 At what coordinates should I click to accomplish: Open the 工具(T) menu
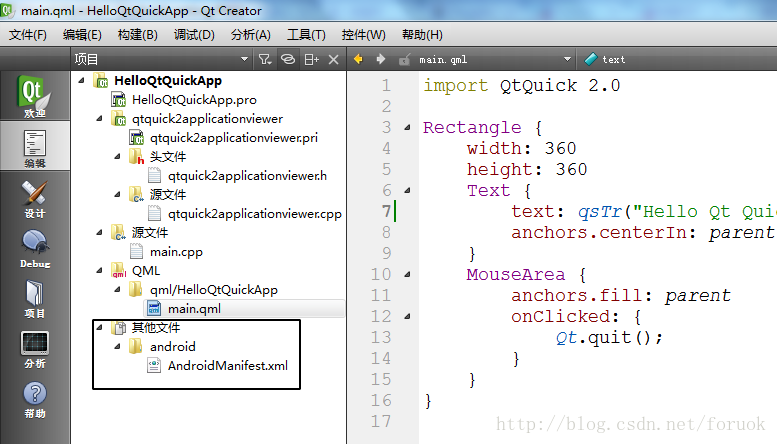tap(306, 35)
